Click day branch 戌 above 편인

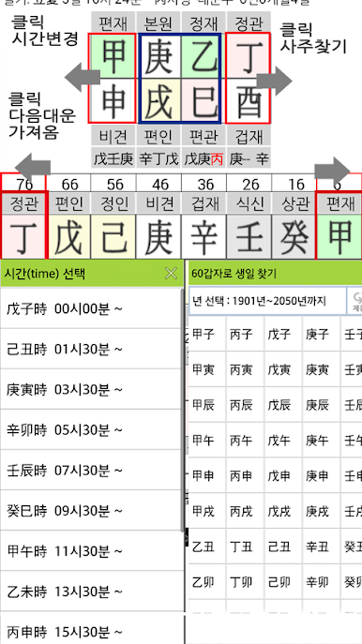click(158, 100)
